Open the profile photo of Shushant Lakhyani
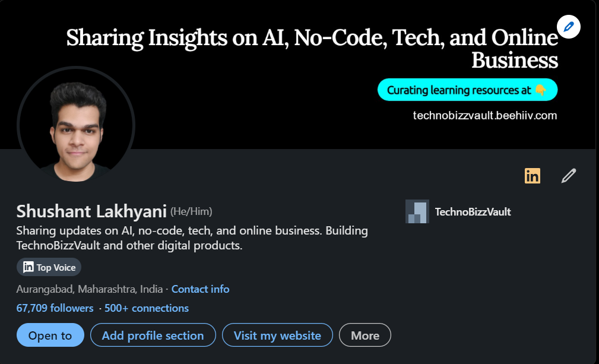Image resolution: width=599 pixels, height=364 pixels. click(x=75, y=125)
